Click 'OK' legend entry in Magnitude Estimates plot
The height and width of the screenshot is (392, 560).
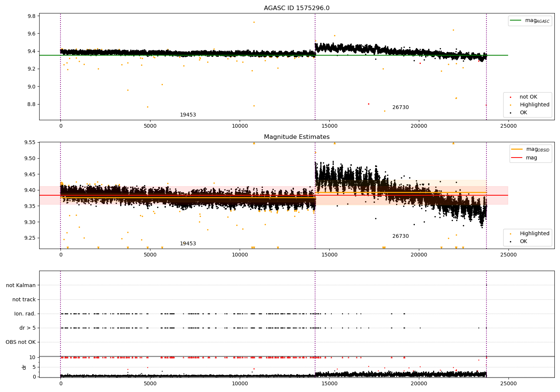pyautogui.click(x=523, y=242)
